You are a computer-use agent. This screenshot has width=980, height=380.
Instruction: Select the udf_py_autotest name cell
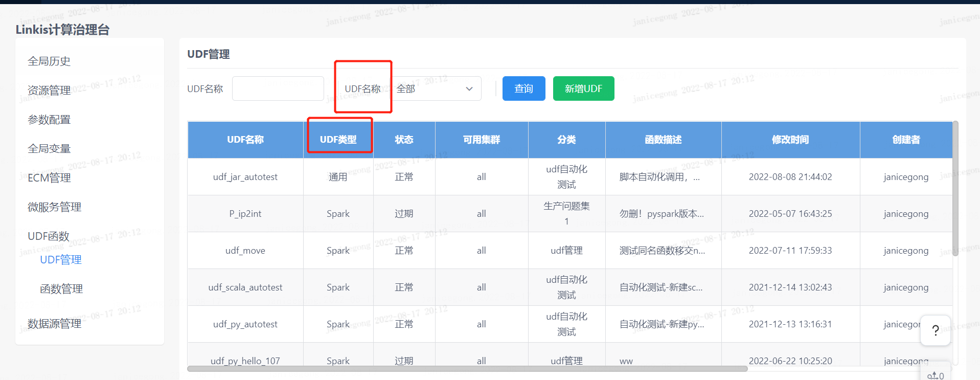point(245,324)
